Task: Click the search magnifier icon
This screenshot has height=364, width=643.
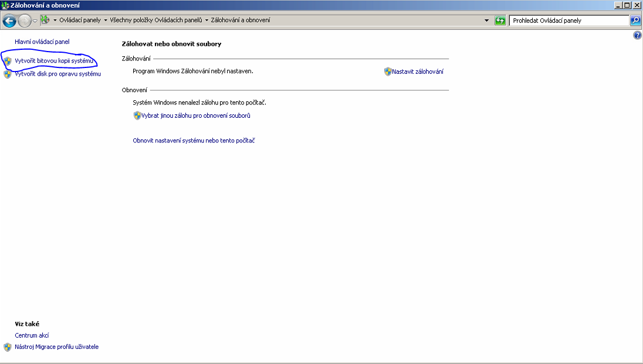Action: tap(635, 20)
